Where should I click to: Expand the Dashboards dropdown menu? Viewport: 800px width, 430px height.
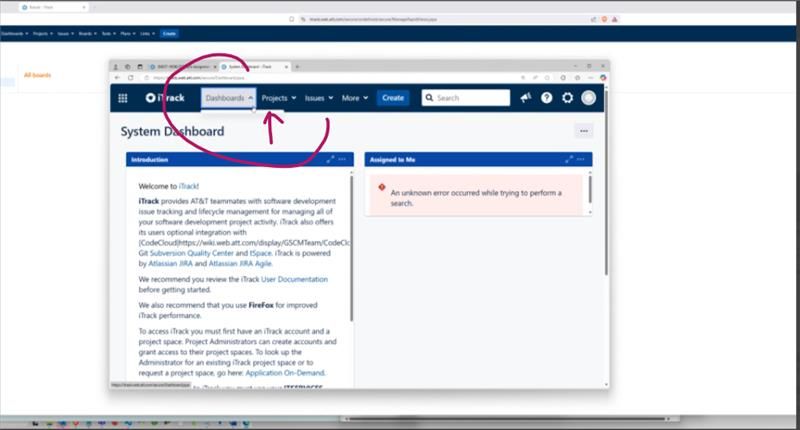[229, 97]
